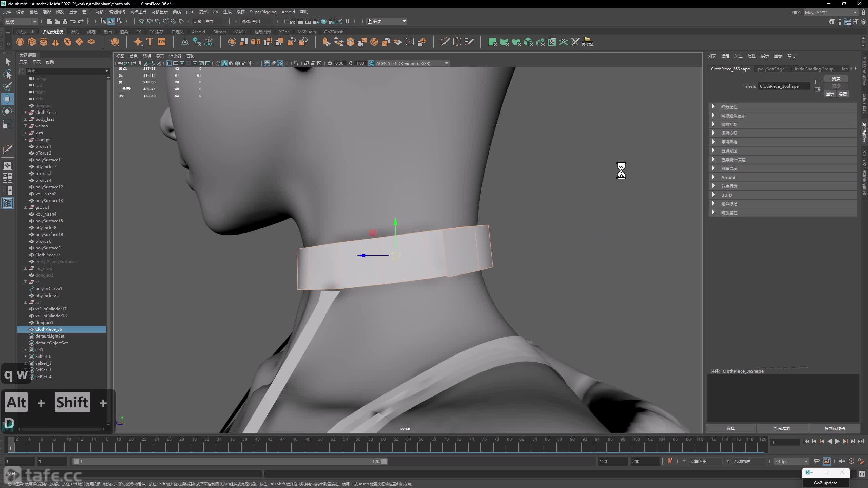This screenshot has width=868, height=488.
Task: Toggle smooth shade all in viewport
Action: point(224,63)
